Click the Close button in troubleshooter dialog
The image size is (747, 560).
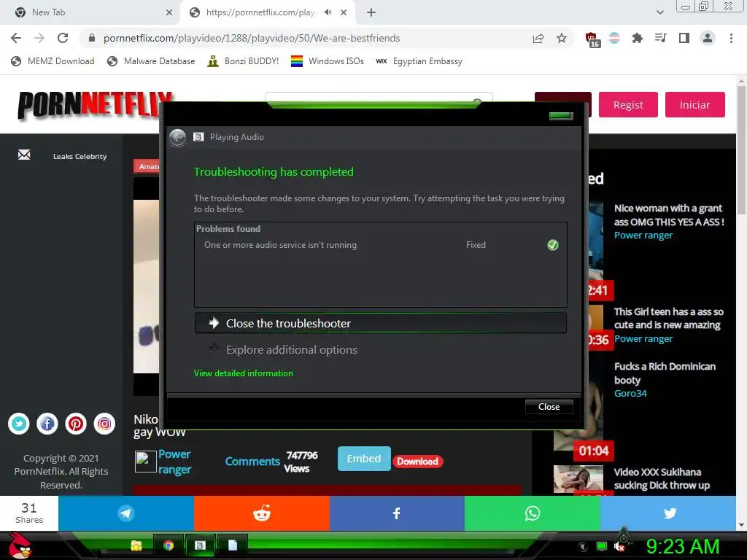(549, 407)
